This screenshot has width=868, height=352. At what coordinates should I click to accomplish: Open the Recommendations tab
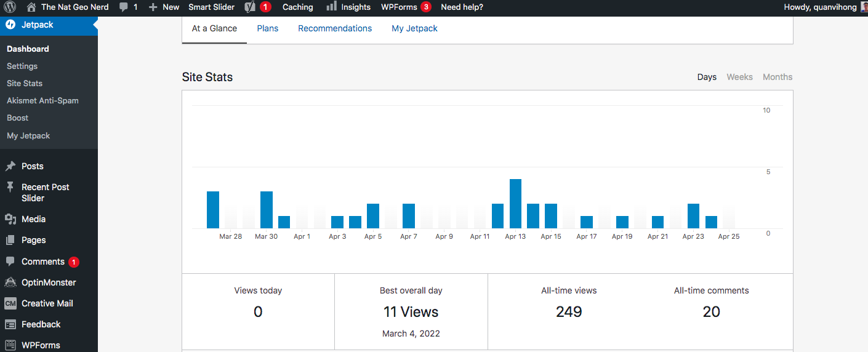pos(335,28)
